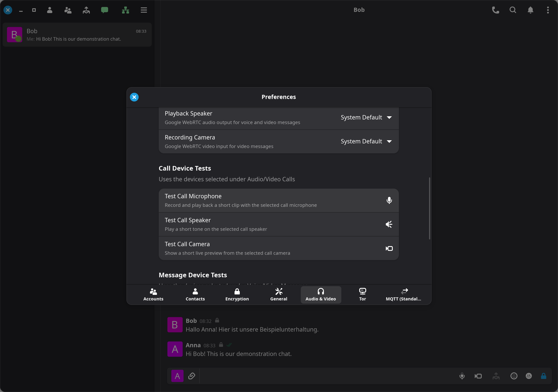Switch to the Accounts preferences tab
This screenshot has height=392, width=558.
pyautogui.click(x=153, y=295)
